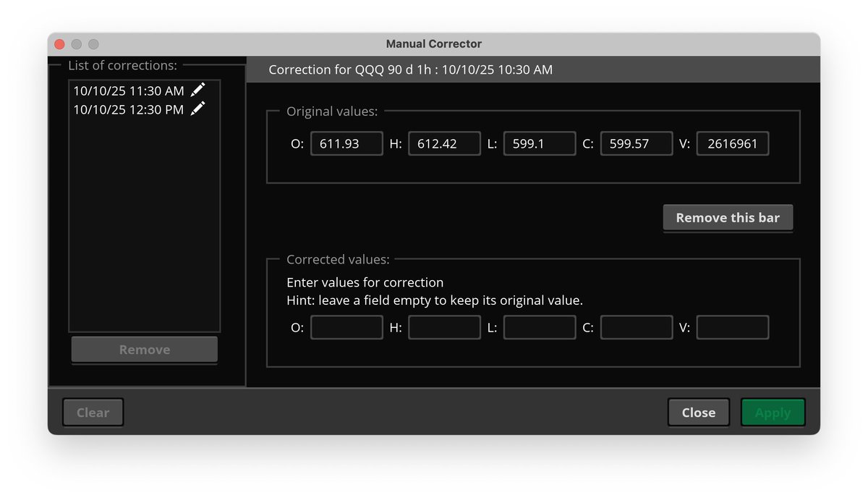Click the 'Enter values for correction' text
Screen dimensions: 868x498
365,282
